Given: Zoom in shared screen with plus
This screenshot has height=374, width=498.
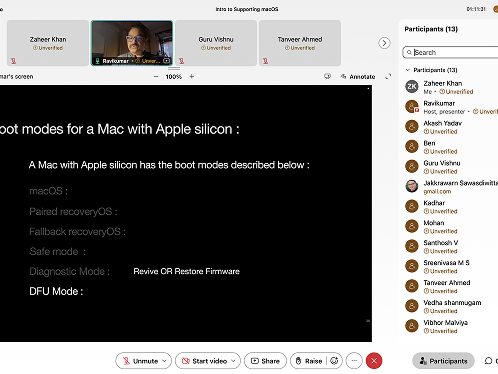Looking at the screenshot, I should coord(192,77).
